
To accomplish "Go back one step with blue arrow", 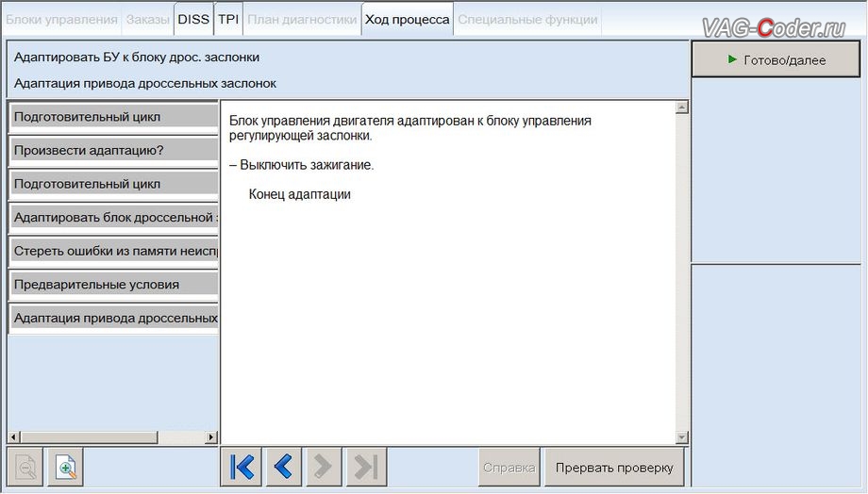I will [x=283, y=467].
